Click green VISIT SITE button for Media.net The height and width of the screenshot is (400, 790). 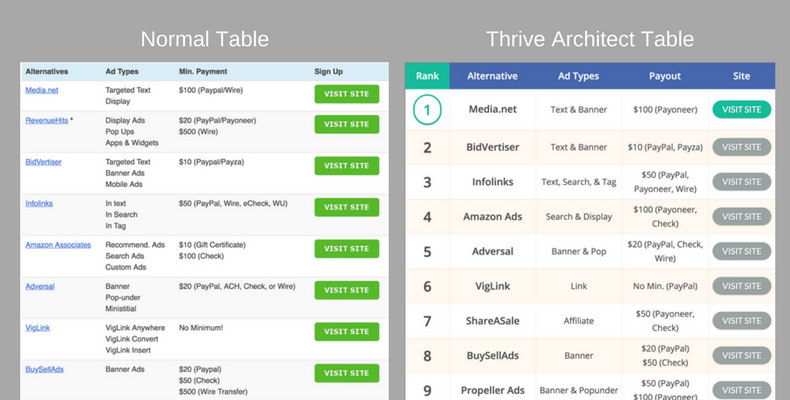(x=347, y=94)
